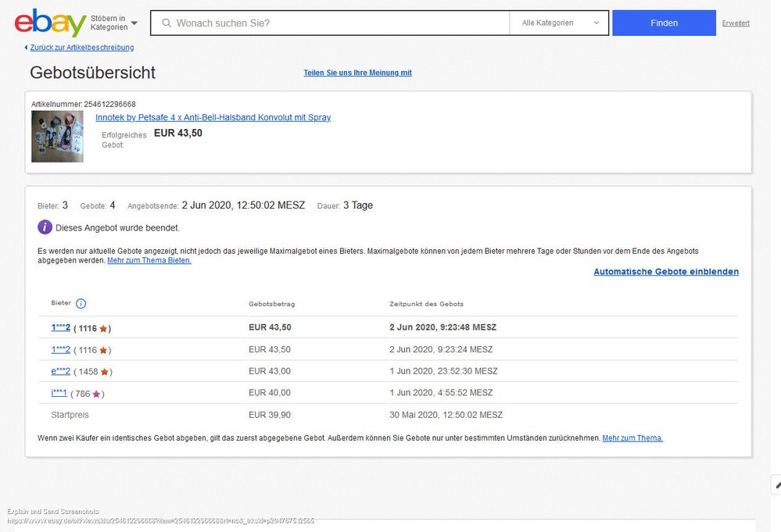
Task: Open Teilen Sie uns Ihre Meinung mit
Action: click(x=357, y=73)
